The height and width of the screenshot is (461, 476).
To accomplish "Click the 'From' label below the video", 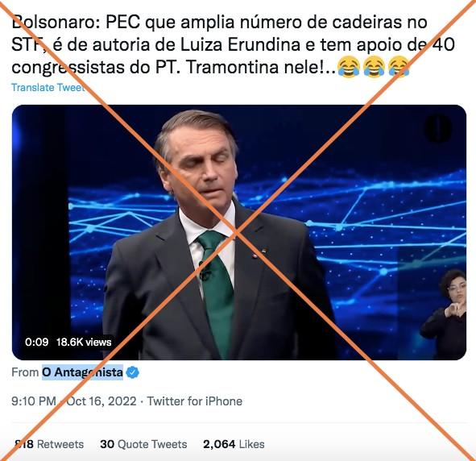I will pyautogui.click(x=25, y=372).
